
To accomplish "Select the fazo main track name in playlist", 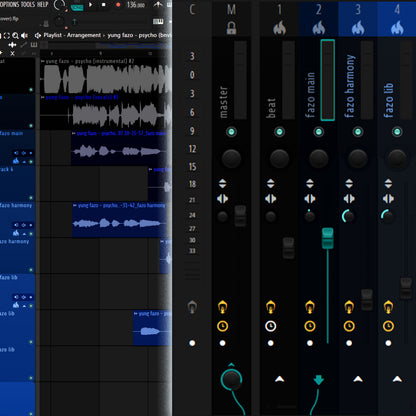I will pos(12,133).
